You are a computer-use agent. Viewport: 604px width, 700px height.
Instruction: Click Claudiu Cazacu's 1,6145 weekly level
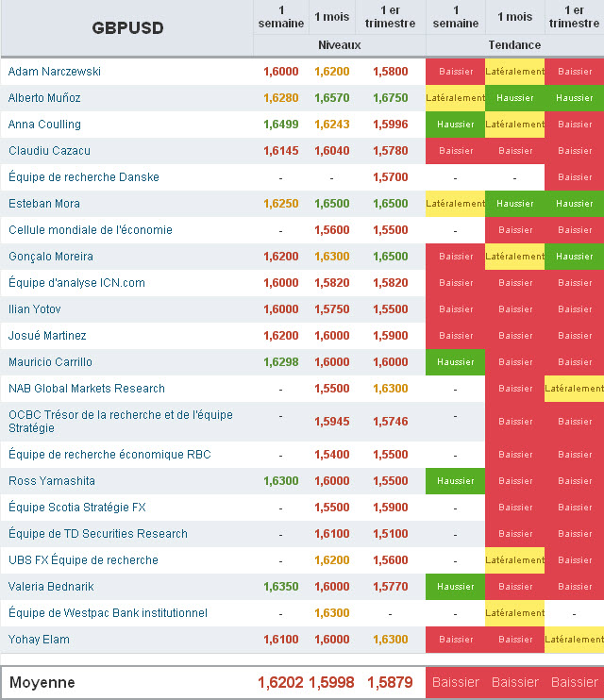281,150
